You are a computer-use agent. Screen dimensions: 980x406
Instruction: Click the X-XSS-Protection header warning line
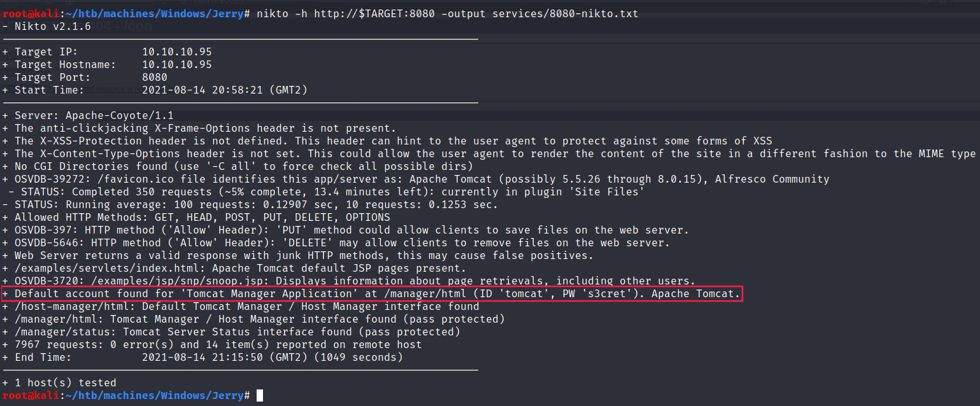tap(393, 141)
